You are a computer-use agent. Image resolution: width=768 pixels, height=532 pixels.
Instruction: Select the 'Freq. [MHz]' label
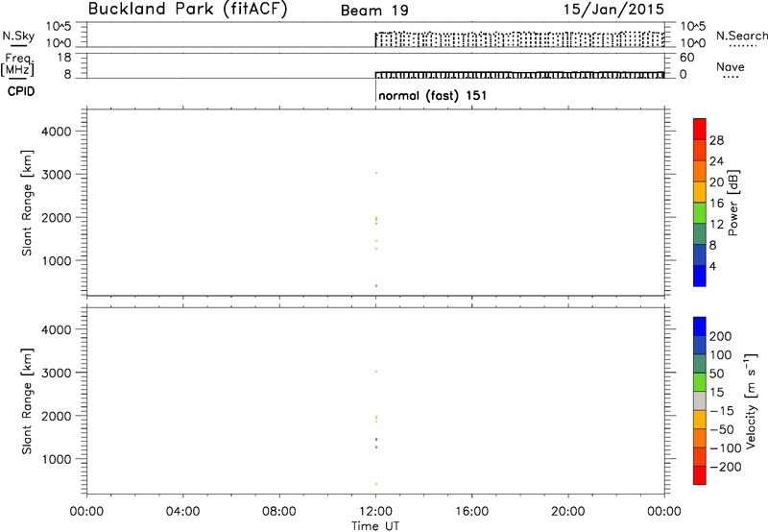click(x=17, y=64)
